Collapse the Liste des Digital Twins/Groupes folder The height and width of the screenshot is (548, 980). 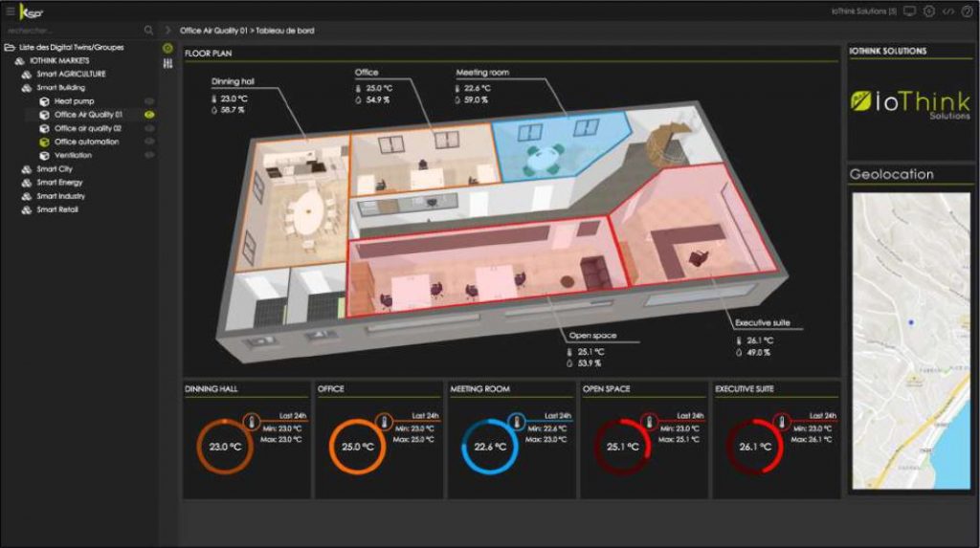click(10, 47)
